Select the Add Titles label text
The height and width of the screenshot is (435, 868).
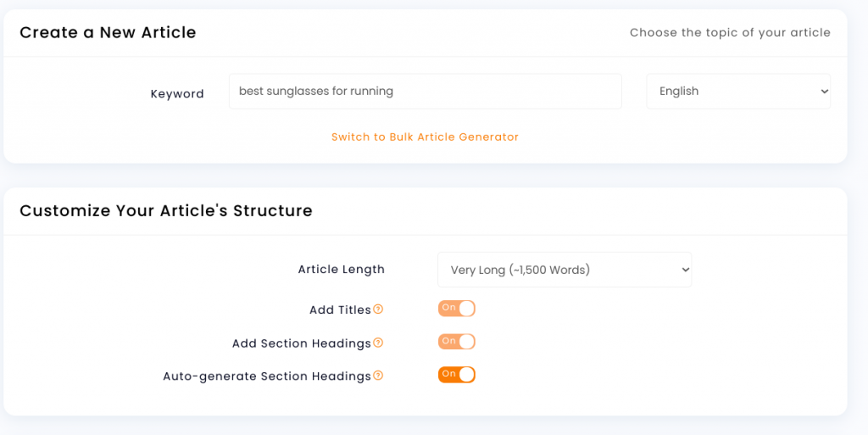[x=340, y=310]
